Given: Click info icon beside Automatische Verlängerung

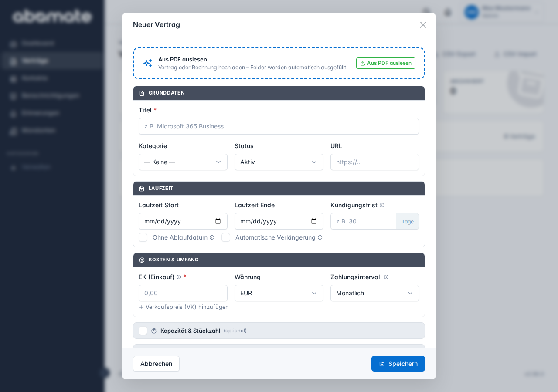Looking at the screenshot, I should tap(320, 237).
